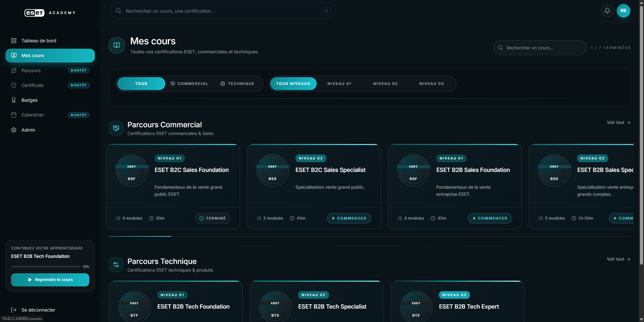Open Admin in the sidebar
The width and height of the screenshot is (644, 322).
pos(50,130)
